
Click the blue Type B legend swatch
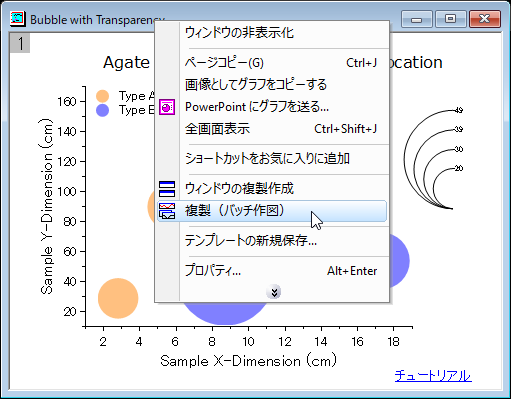click(102, 110)
